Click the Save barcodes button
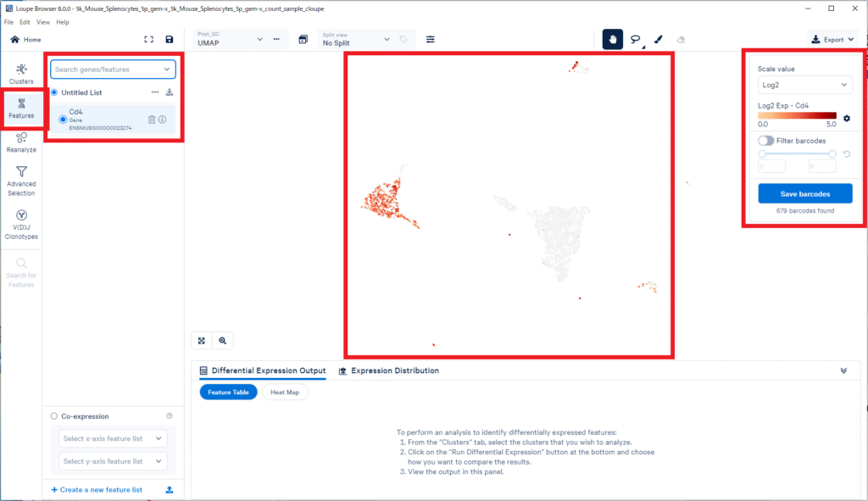 804,193
